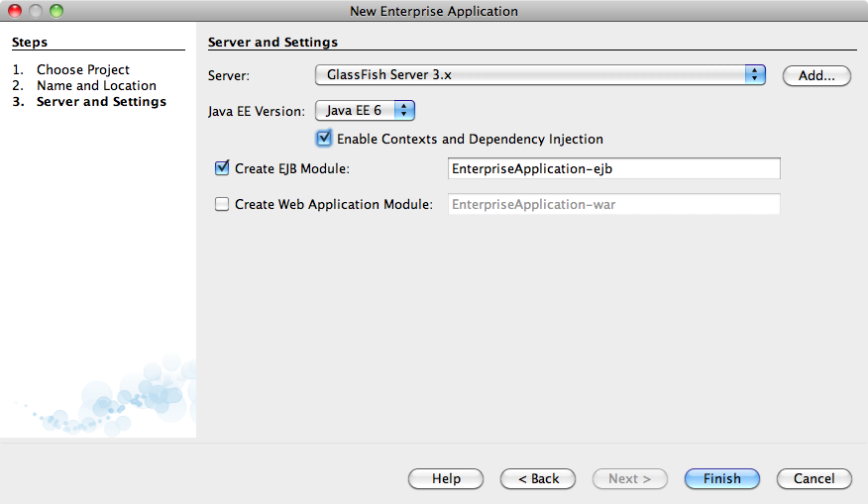Click the green zoom window button
The height and width of the screenshot is (504, 868).
pos(56,11)
